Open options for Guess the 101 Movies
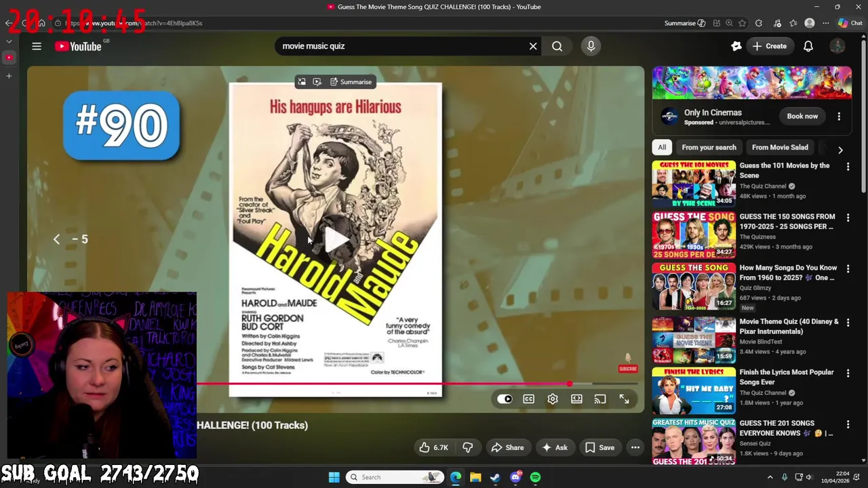 pos(848,167)
